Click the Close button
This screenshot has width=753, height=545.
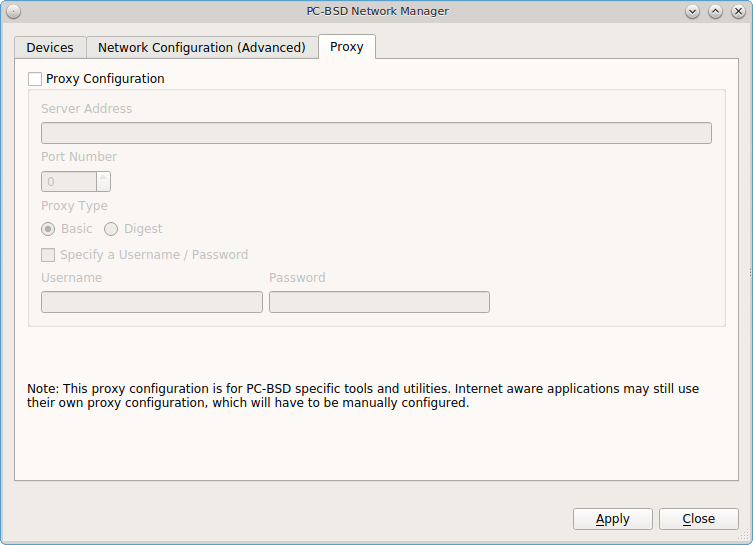click(x=699, y=519)
